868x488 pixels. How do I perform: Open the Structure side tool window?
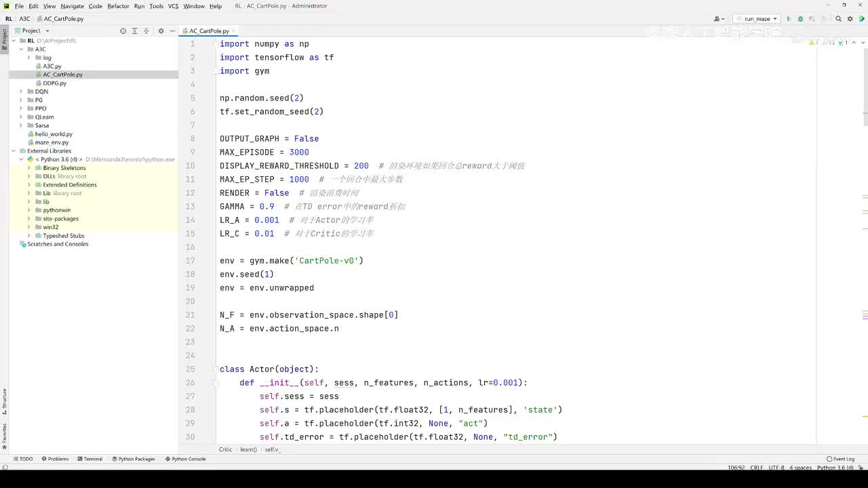pyautogui.click(x=4, y=401)
